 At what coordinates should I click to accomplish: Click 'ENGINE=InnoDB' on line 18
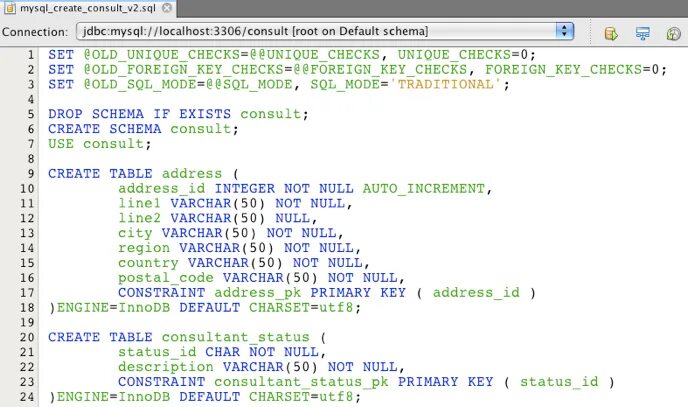pyautogui.click(x=114, y=307)
